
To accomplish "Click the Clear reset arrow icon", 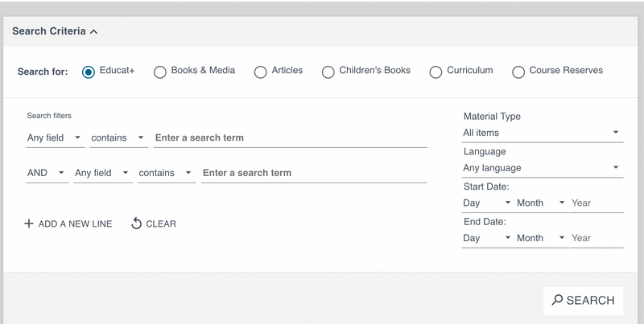I will tap(136, 224).
